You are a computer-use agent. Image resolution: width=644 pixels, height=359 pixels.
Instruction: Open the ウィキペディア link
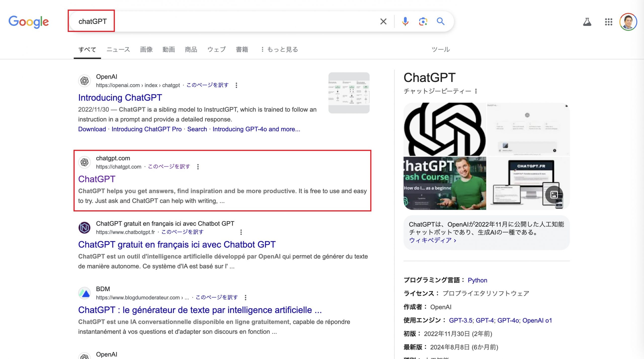pos(432,240)
